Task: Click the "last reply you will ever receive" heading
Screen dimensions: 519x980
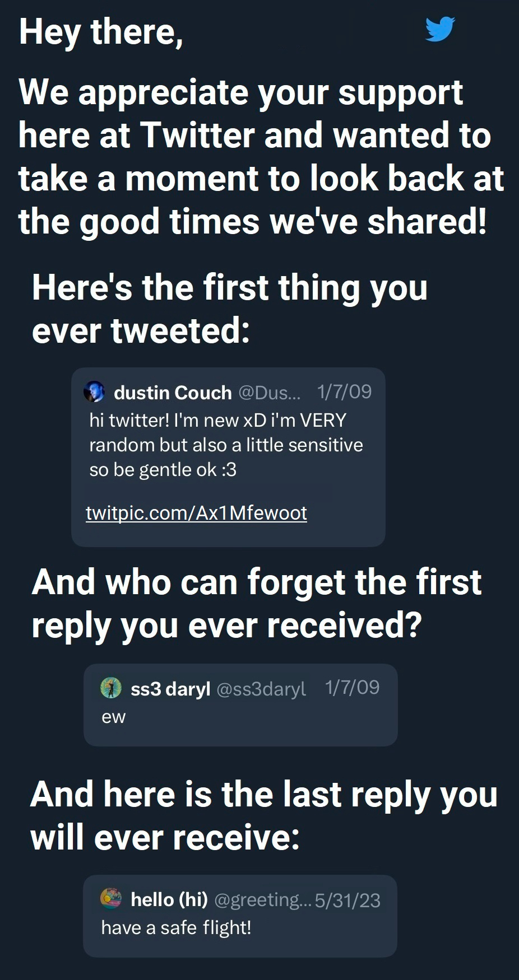Action: [263, 816]
